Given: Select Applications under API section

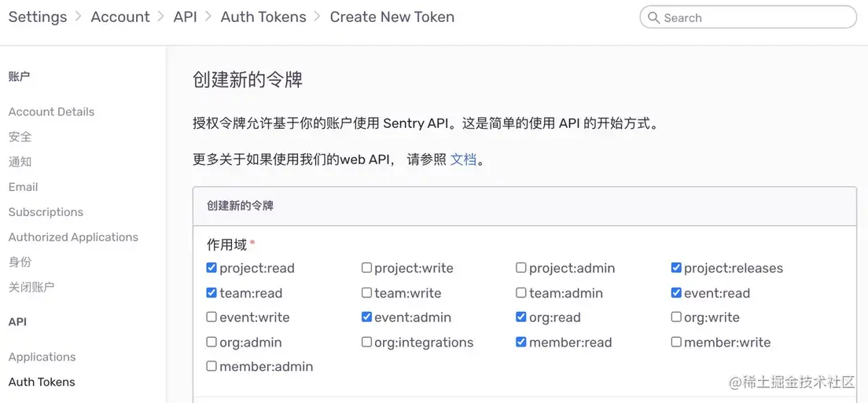Looking at the screenshot, I should (42, 357).
